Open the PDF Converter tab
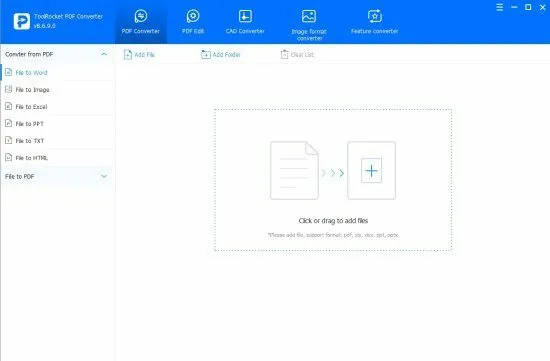This screenshot has width=550, height=361. [x=141, y=22]
